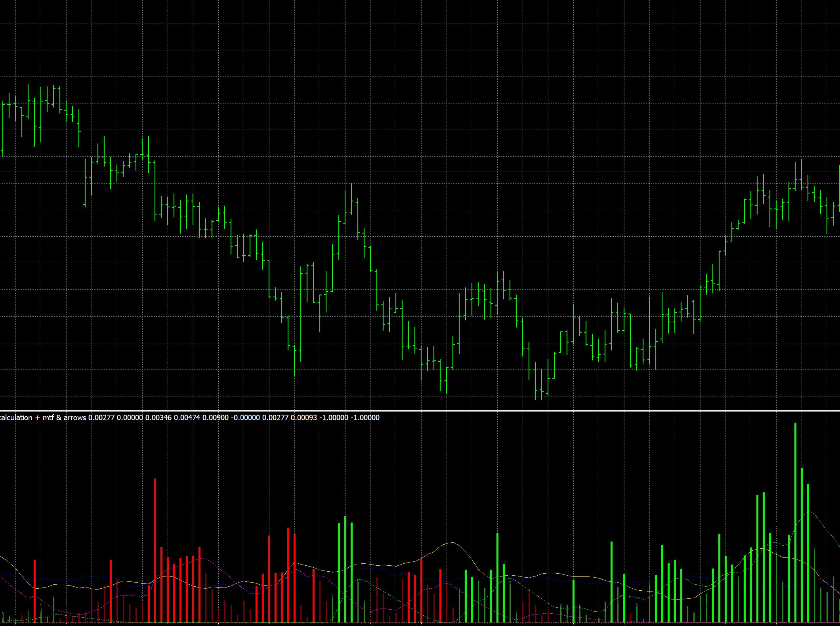This screenshot has width=840, height=626.
Task: Click the -0.00000 indicator value
Action: tap(245, 418)
